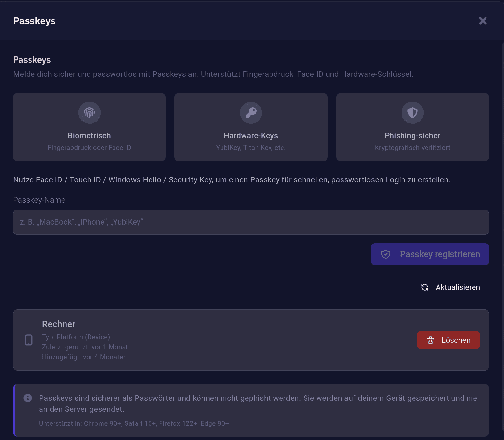Click the 'Unterstützt in: Chrome 90+' browser line
This screenshot has height=440, width=504.
coord(134,423)
